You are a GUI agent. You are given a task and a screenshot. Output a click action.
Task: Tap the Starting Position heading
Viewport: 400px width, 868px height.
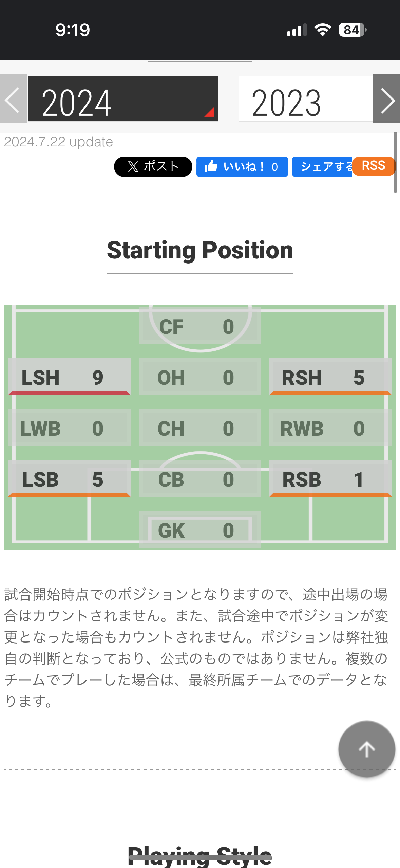click(x=200, y=250)
